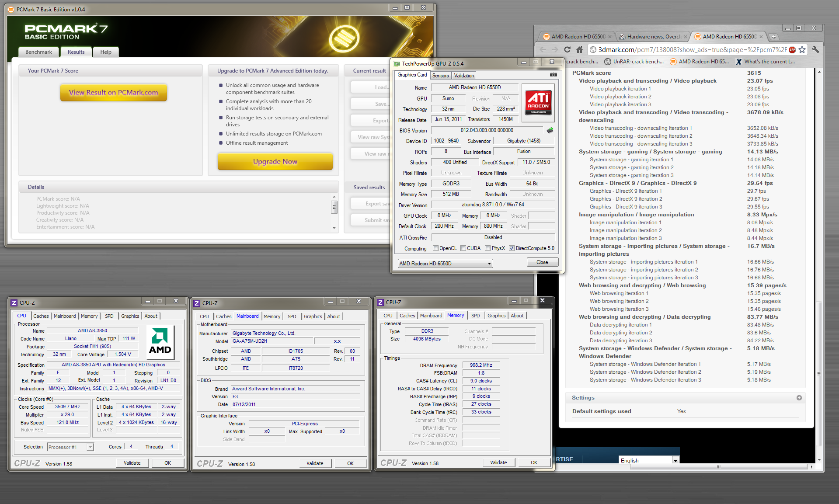Click View Result on PCMark.com button
This screenshot has width=839, height=504.
click(114, 93)
